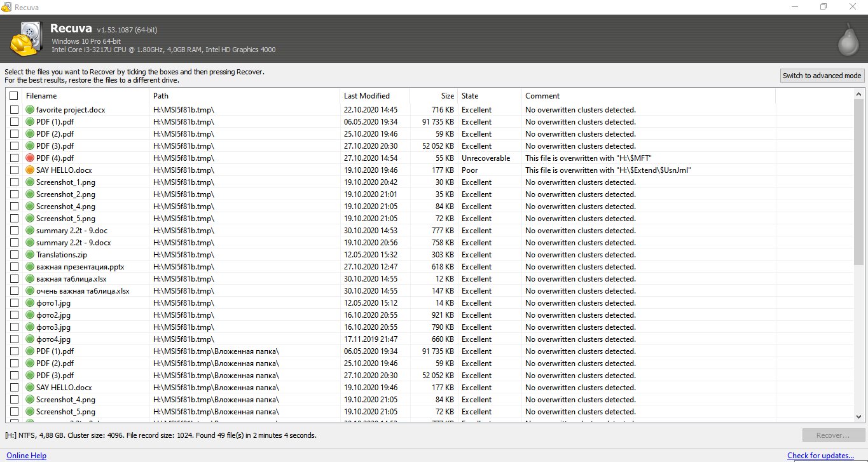Viewport: 868px width, 462px height.
Task: Sort list by the Path column header
Action: 245,96
